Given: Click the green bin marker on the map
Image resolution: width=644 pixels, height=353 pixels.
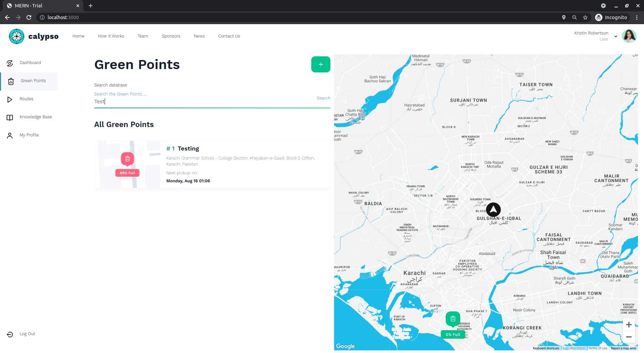Looking at the screenshot, I should 453,319.
